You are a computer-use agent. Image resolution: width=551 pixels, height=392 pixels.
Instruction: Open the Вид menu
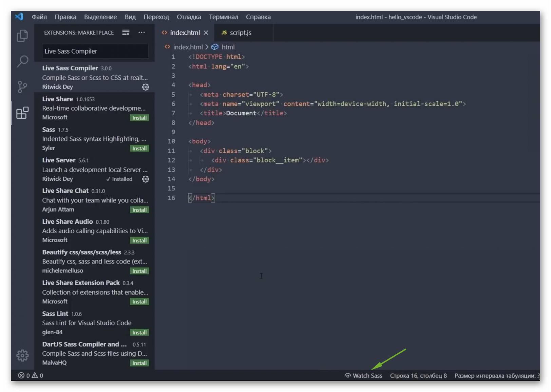[x=130, y=17]
